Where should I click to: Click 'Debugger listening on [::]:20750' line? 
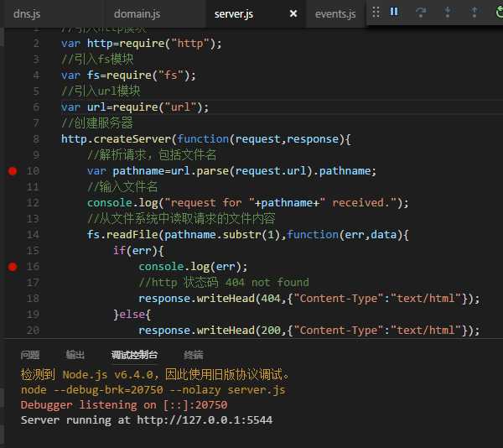[124, 405]
